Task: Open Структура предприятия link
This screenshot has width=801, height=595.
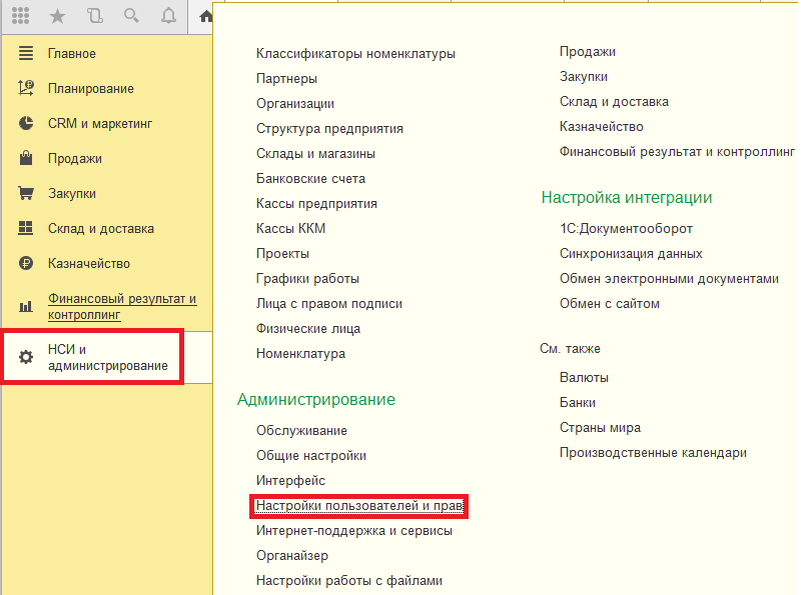Action: click(329, 129)
